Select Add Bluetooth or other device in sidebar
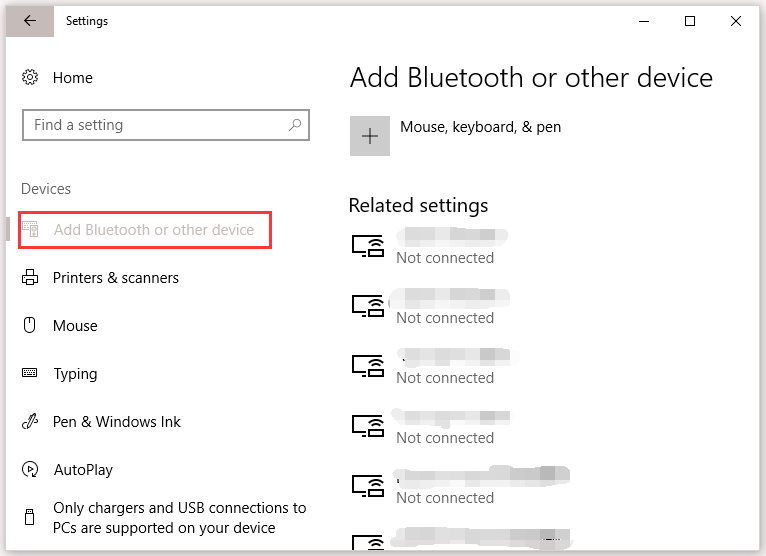 click(145, 230)
